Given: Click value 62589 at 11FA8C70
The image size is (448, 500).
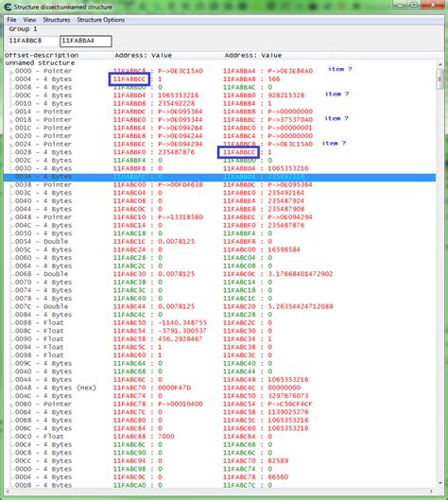Looking at the screenshot, I should click(x=278, y=461).
